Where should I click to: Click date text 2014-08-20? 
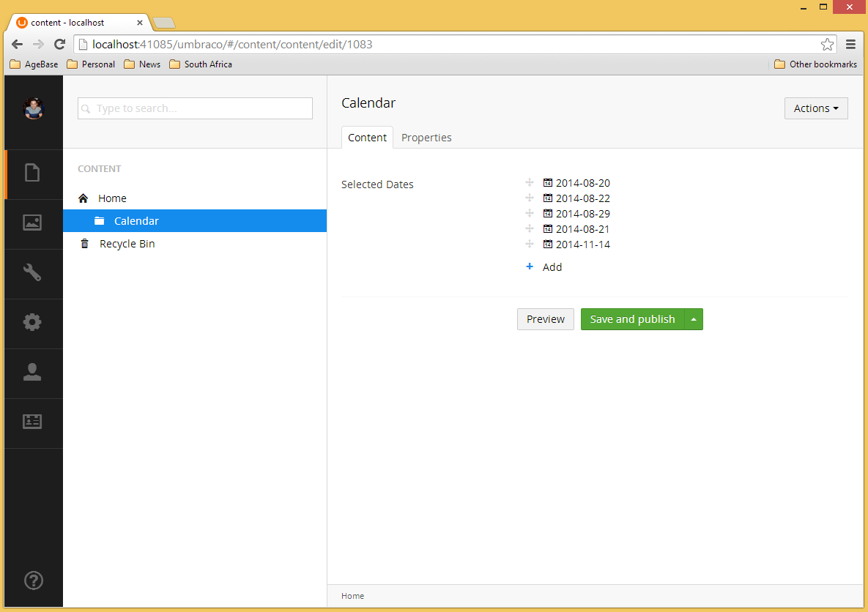583,183
